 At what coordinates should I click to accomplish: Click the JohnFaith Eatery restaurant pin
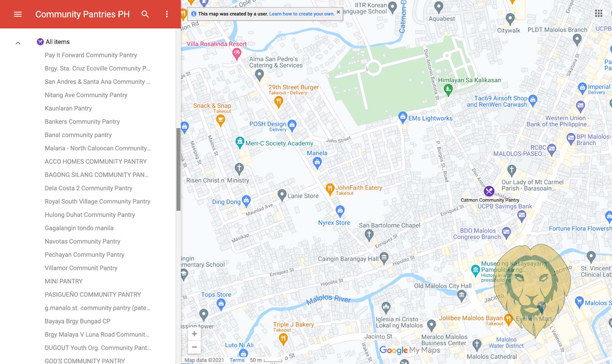[330, 189]
